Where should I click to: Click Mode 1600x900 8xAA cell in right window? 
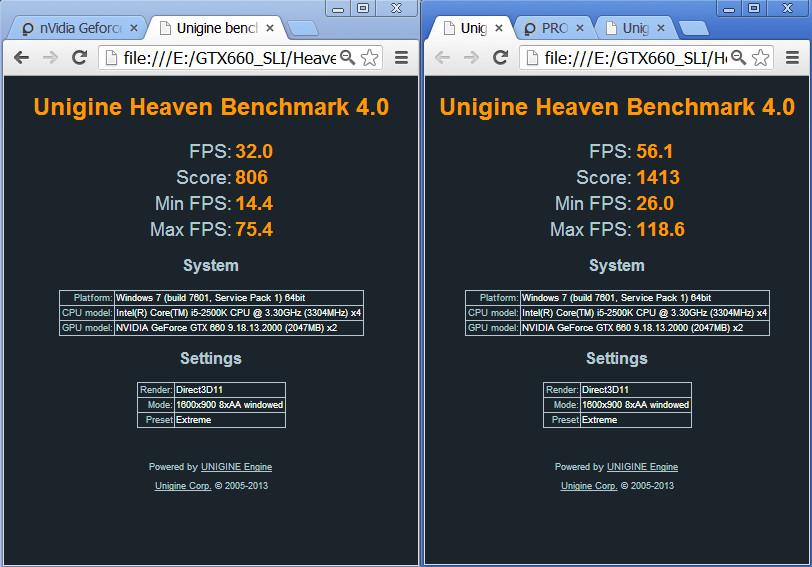[635, 404]
